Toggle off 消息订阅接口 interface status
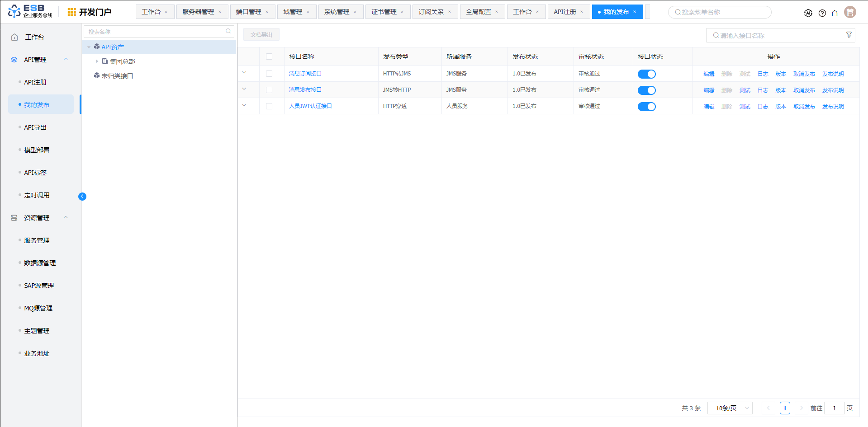 (x=646, y=74)
